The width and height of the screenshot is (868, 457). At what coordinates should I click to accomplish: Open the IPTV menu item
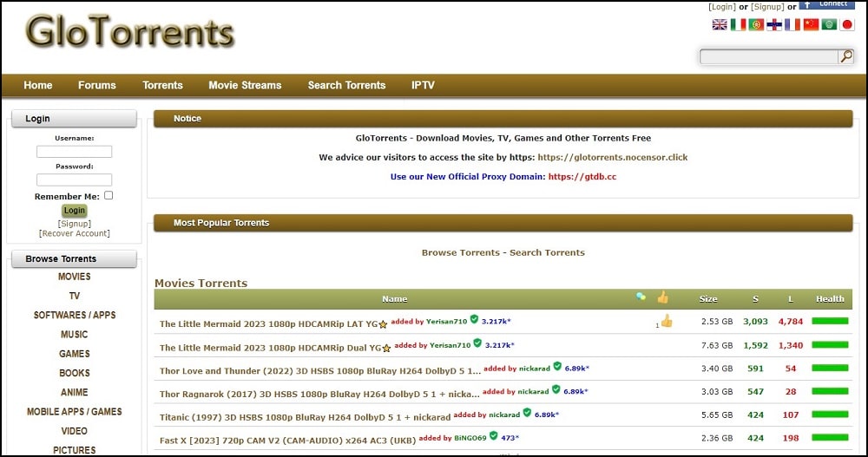coord(423,85)
